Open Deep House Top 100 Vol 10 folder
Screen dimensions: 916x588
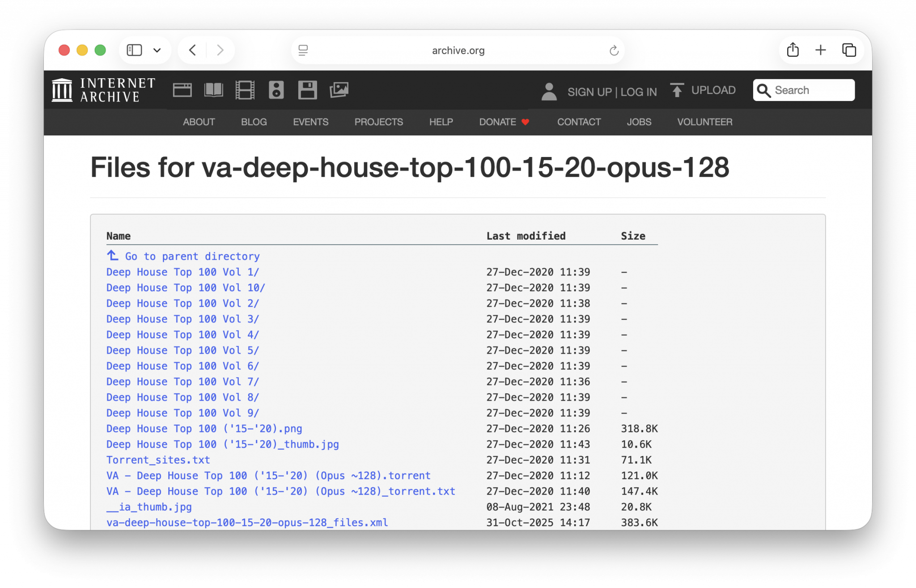point(185,288)
